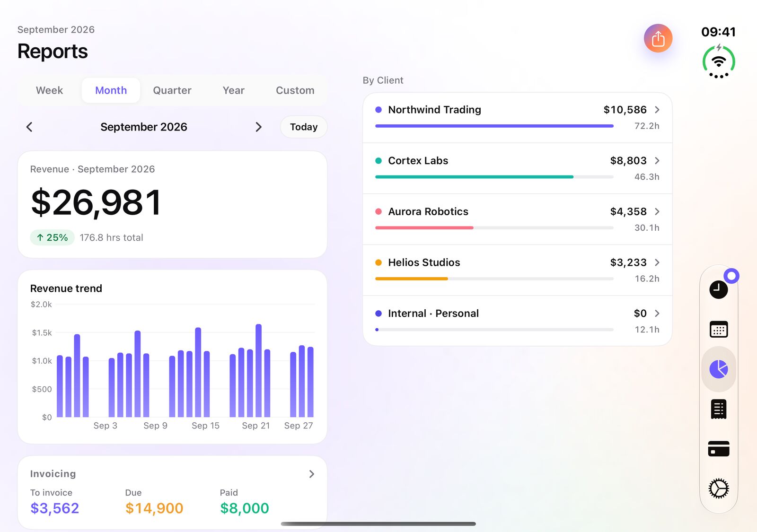
Task: Click the 25% increase badge
Action: coord(53,237)
